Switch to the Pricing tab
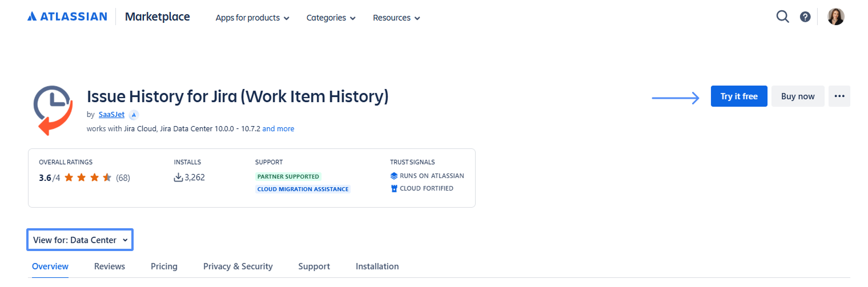This screenshot has height=287, width=868. click(164, 266)
